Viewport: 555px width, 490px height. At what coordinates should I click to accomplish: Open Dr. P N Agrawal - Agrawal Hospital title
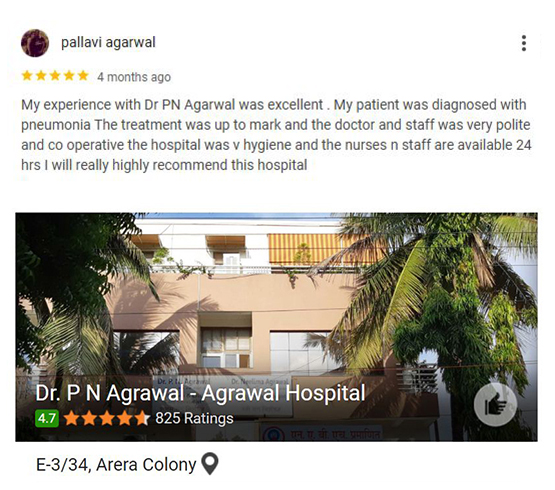[200, 393]
